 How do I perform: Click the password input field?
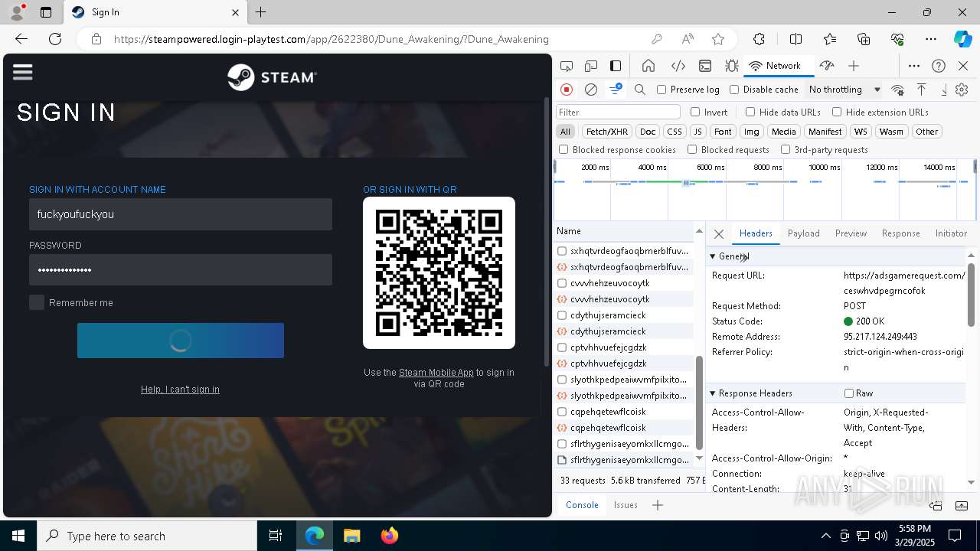(181, 270)
